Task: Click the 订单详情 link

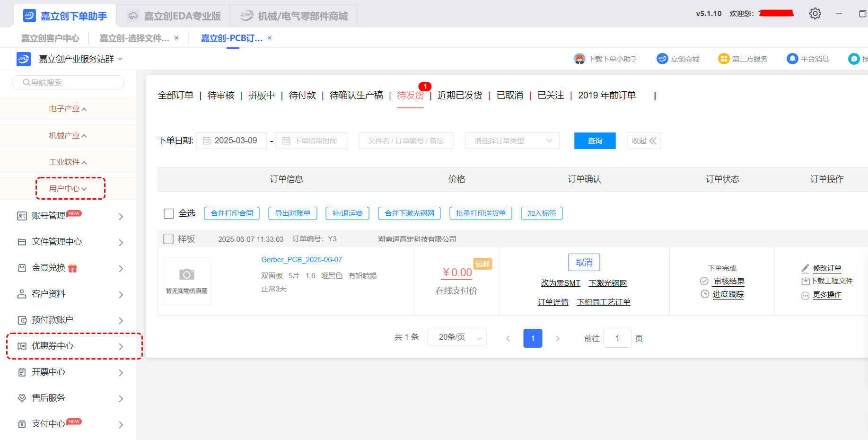Action: 553,302
